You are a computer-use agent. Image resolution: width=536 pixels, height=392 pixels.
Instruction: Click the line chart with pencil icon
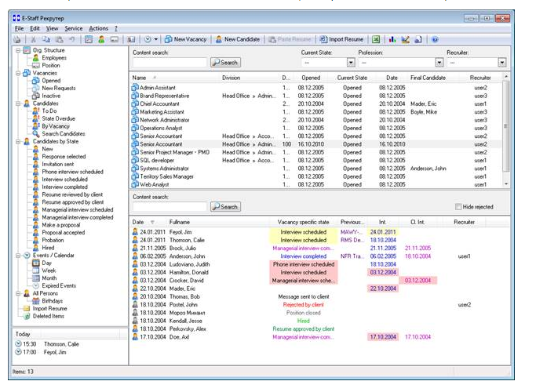[x=406, y=40]
